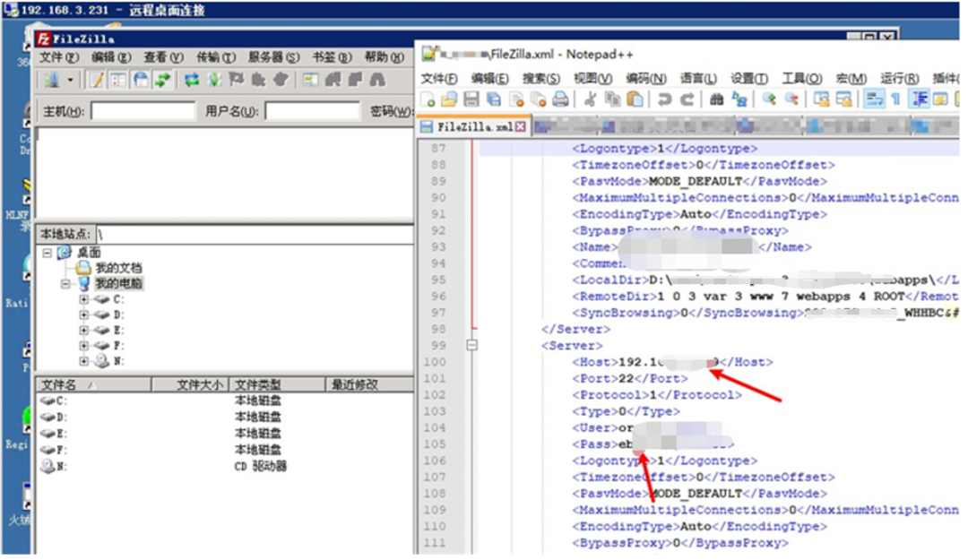Screen dimensions: 968x560
Task: Undo the last edit in Notepad++
Action: (664, 99)
